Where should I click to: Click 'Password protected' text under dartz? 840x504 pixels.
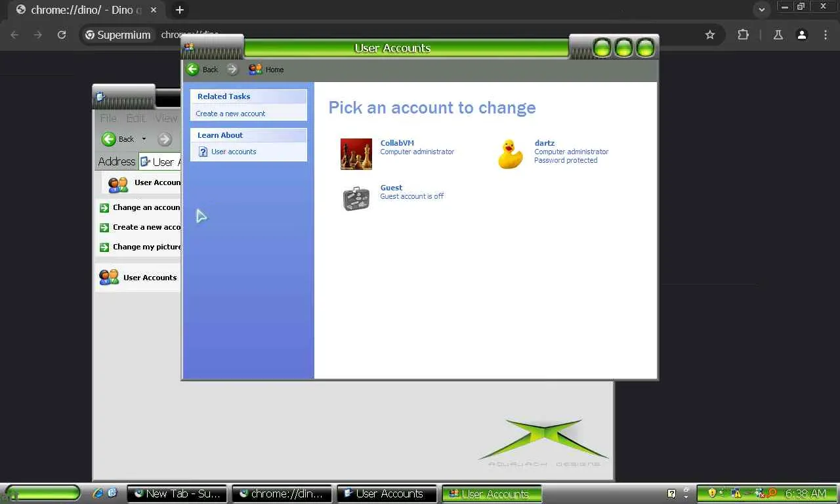(x=566, y=160)
